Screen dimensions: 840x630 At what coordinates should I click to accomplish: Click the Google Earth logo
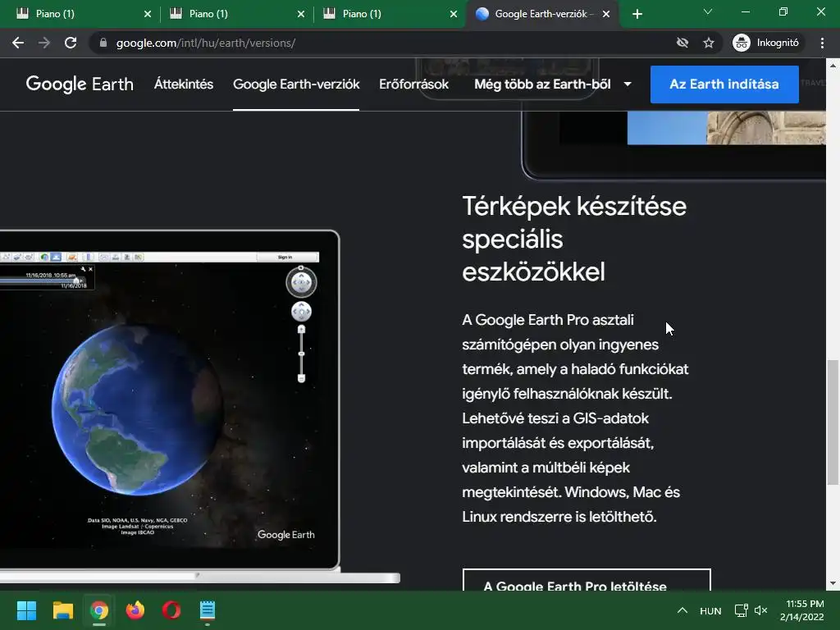tap(80, 84)
